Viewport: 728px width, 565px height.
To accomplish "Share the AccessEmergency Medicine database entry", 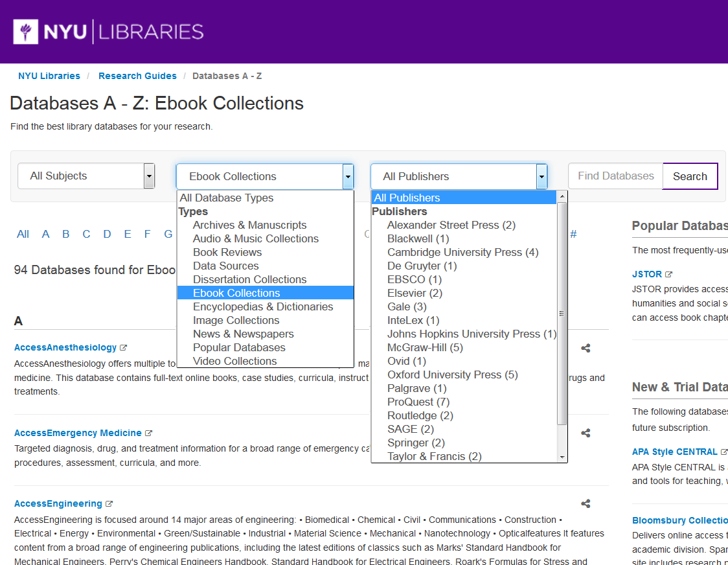I will [586, 433].
